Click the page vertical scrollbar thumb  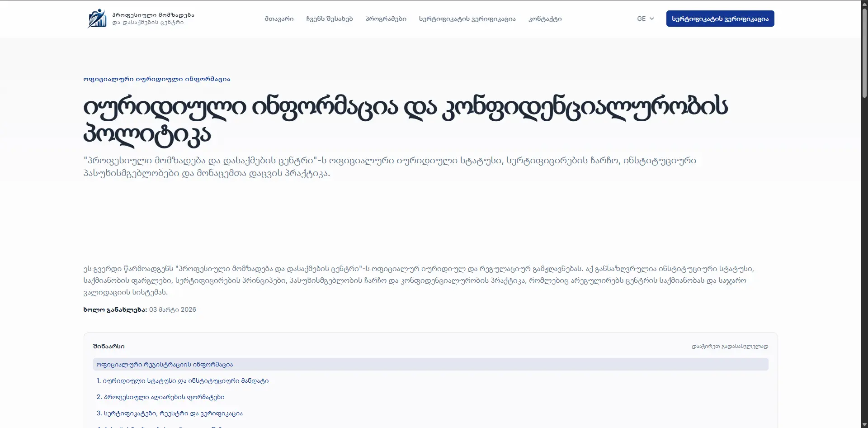tap(864, 53)
